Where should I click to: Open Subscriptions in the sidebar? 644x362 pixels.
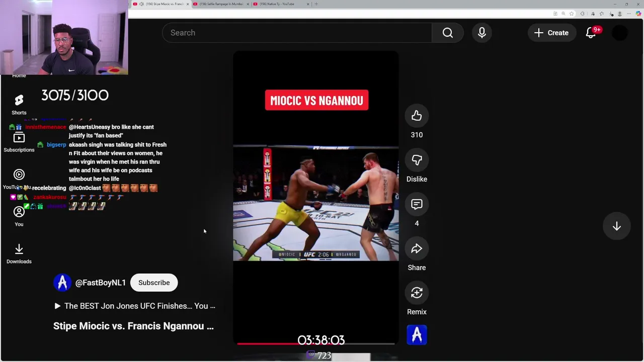19,142
